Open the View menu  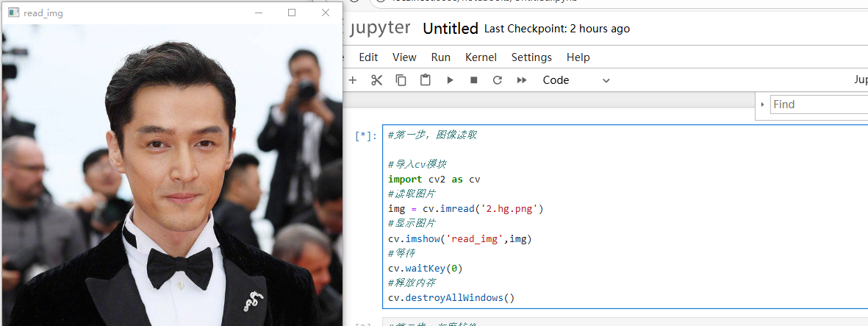[x=404, y=57]
